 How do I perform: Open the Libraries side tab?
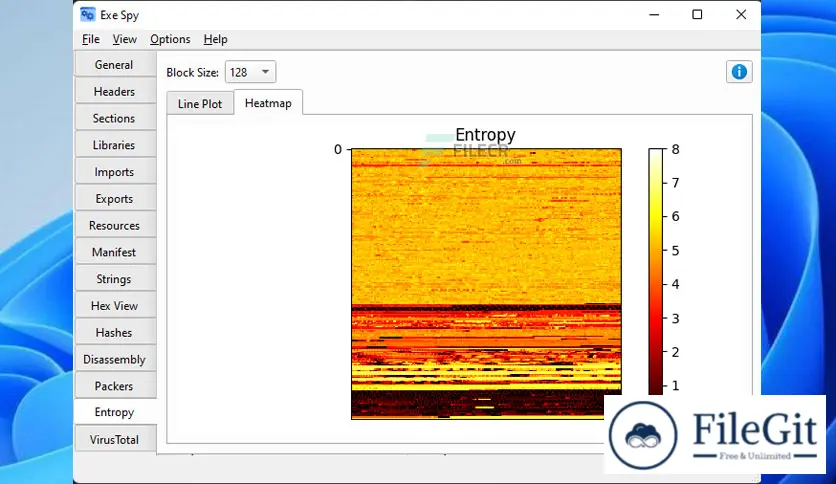click(x=114, y=145)
